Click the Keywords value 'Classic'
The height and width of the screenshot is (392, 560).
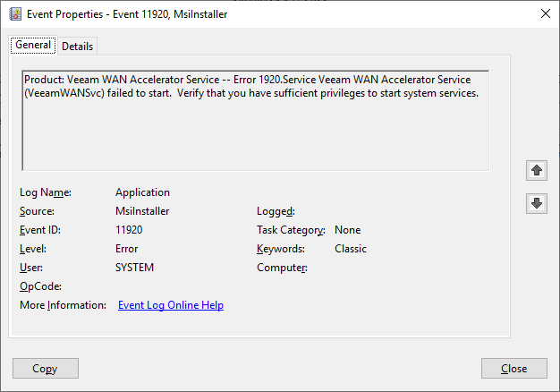tap(351, 249)
